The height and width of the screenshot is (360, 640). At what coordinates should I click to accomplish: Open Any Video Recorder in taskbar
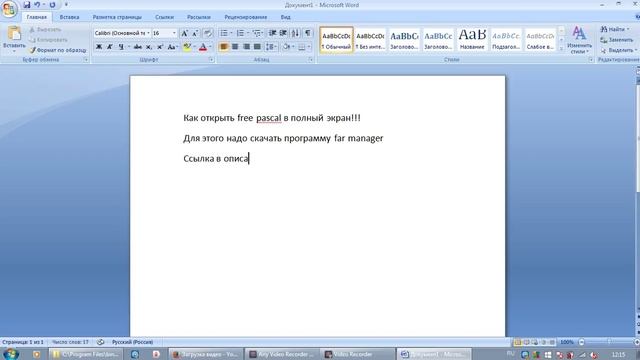pyautogui.click(x=282, y=354)
